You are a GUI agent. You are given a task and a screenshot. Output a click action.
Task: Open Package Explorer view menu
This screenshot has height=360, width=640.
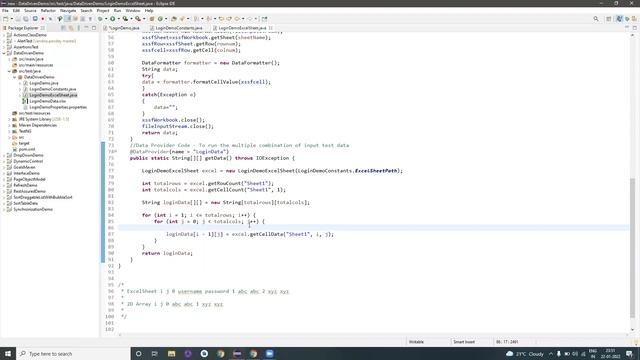pos(79,28)
